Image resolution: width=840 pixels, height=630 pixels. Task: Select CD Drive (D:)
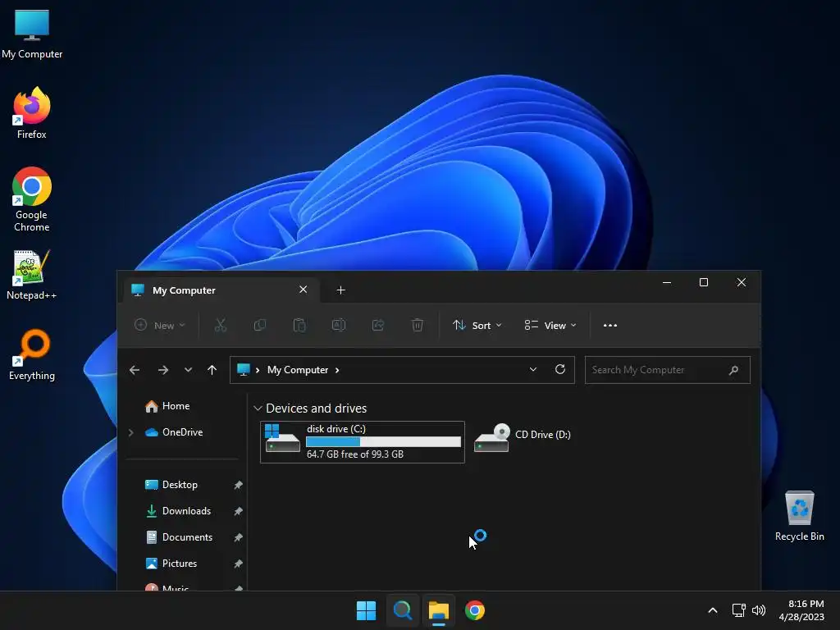[x=523, y=438]
